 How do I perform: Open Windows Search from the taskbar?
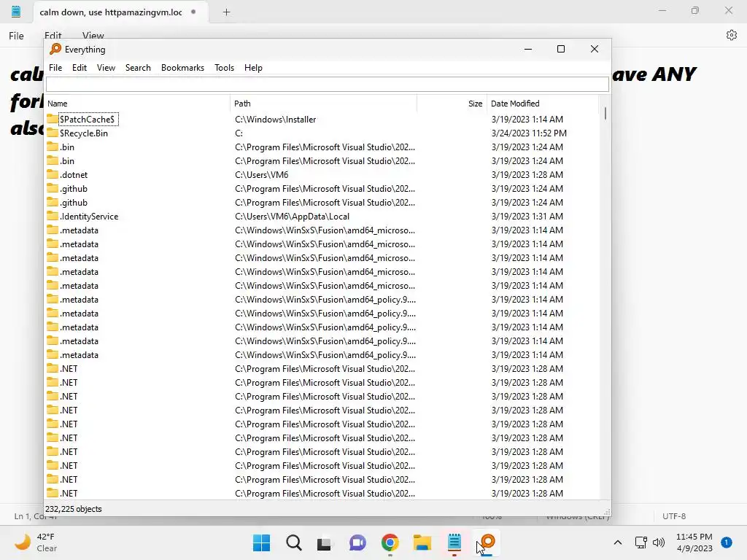click(294, 542)
